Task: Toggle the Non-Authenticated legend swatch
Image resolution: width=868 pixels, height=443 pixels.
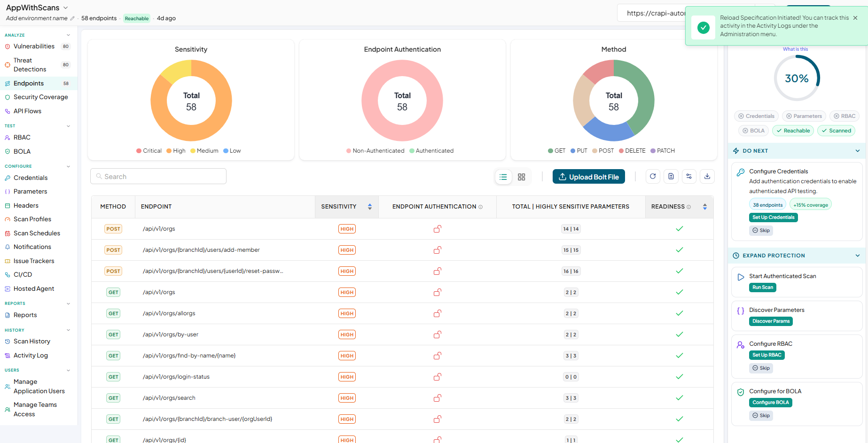Action: [x=348, y=151]
